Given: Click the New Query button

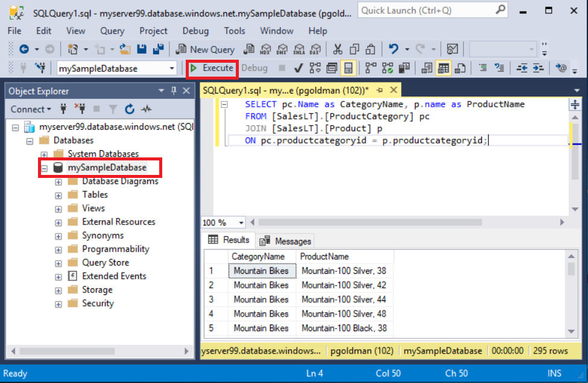Looking at the screenshot, I should click(205, 49).
